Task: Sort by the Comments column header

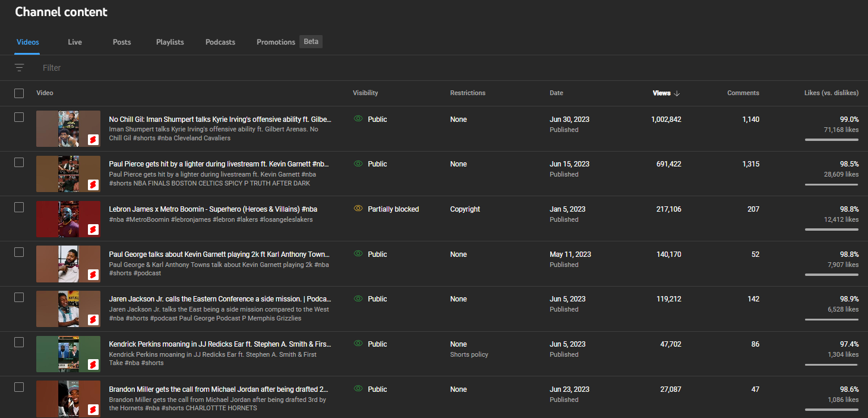Action: (x=743, y=93)
